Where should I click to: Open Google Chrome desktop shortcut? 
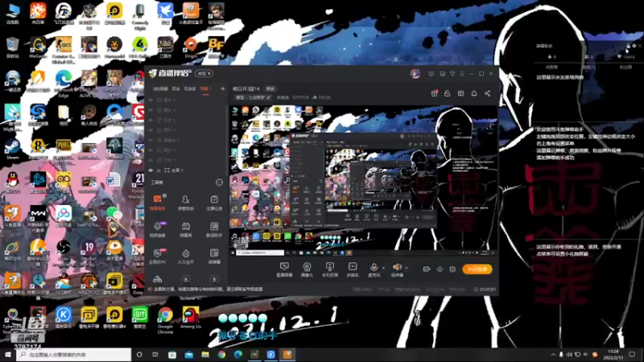[165, 319]
